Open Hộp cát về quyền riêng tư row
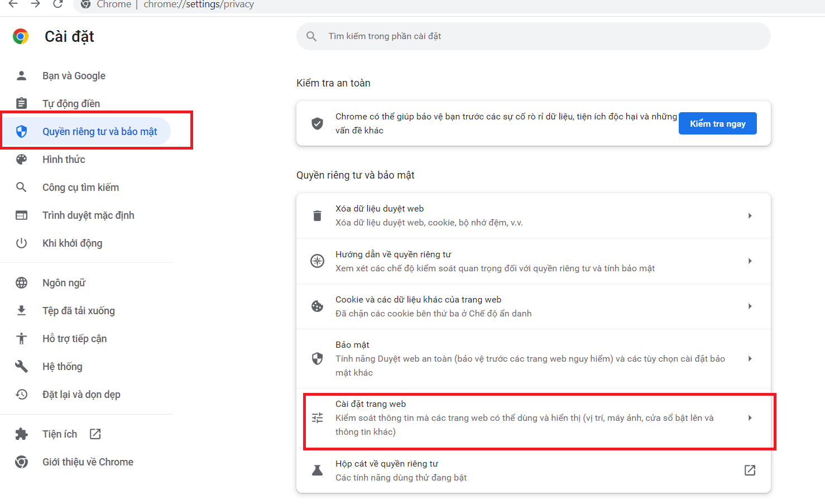This screenshot has height=504, width=825. (x=533, y=470)
